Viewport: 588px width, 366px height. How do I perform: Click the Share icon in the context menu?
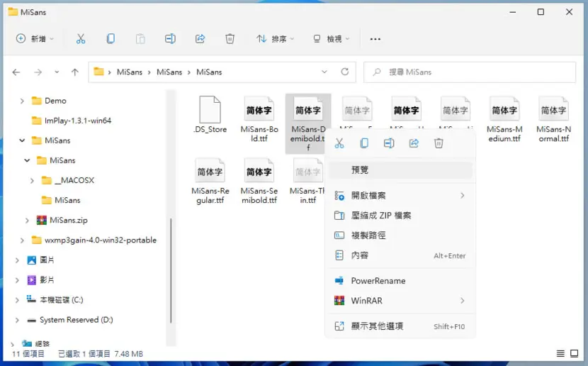point(414,143)
